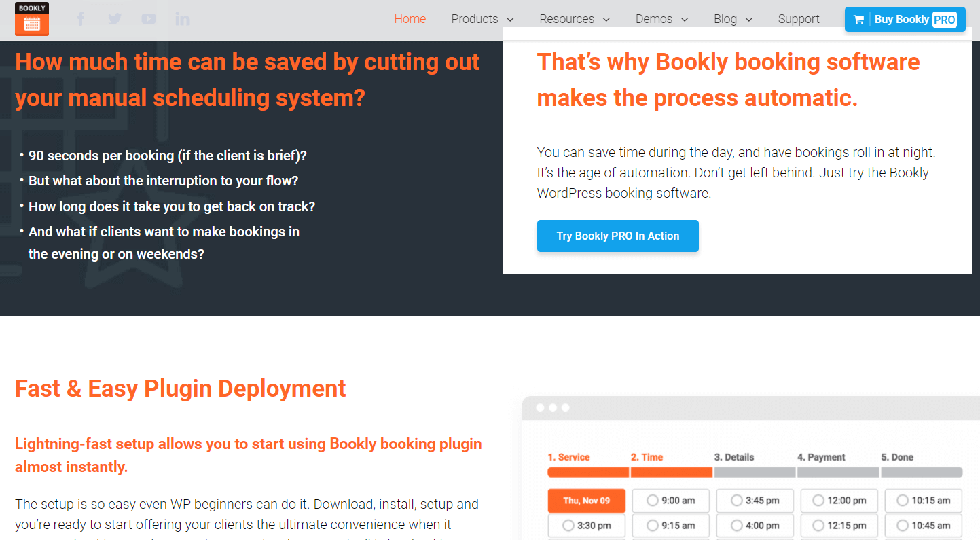Open the YouTube social icon
The image size is (980, 540).
click(149, 19)
